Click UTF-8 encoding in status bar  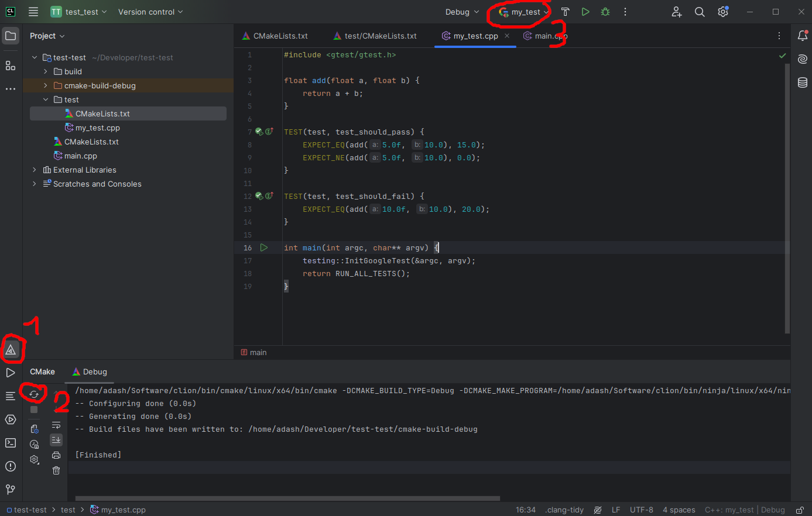click(642, 510)
